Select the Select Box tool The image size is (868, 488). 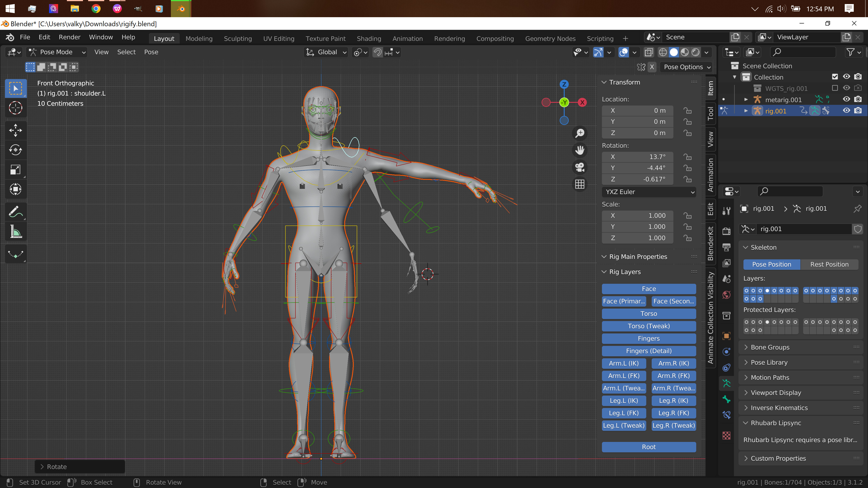click(16, 88)
